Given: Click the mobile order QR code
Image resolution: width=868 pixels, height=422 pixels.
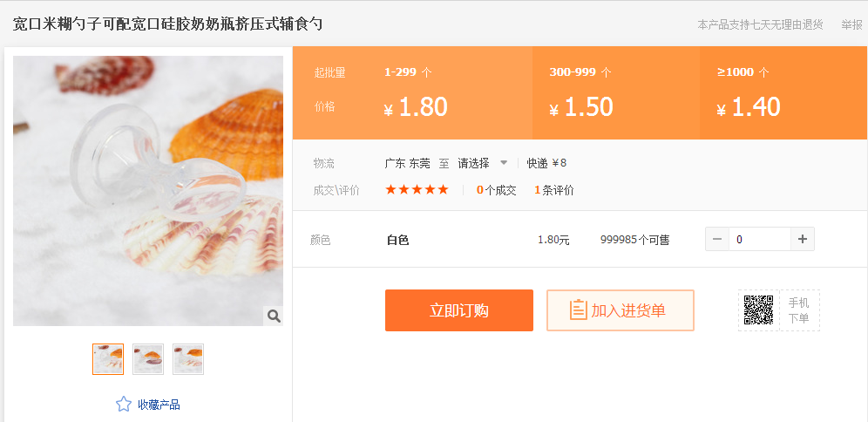Looking at the screenshot, I should point(758,310).
